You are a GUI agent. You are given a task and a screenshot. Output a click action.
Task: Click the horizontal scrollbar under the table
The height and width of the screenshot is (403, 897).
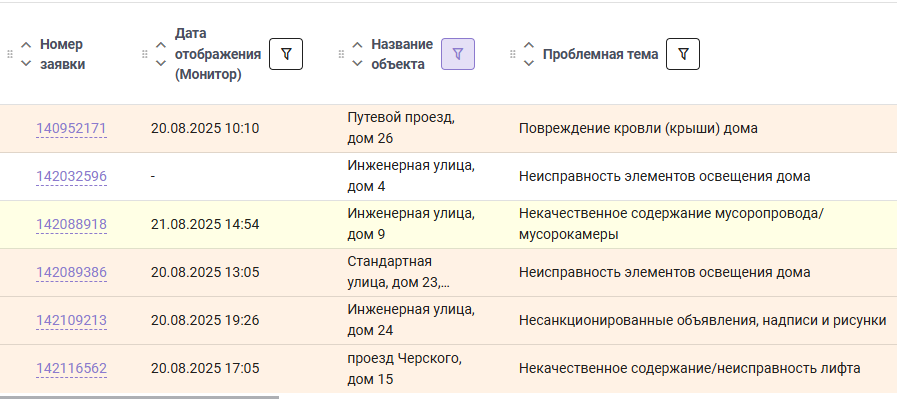coord(140,397)
